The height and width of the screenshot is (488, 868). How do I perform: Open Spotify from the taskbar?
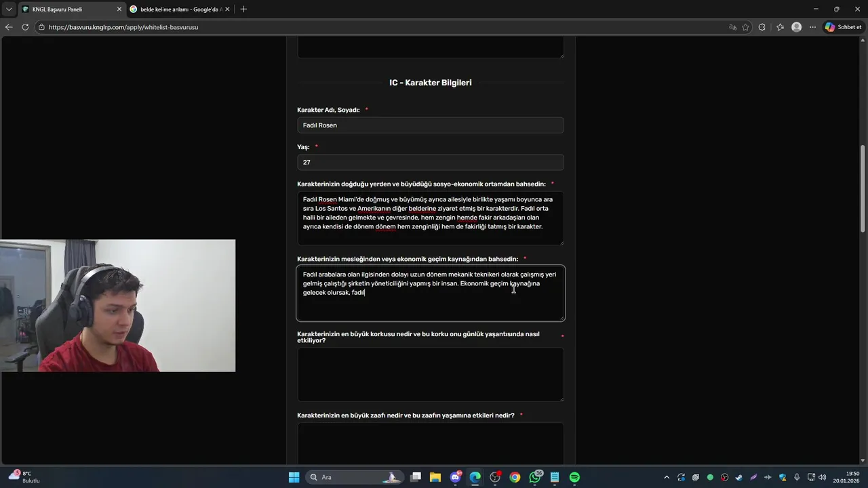tap(574, 477)
